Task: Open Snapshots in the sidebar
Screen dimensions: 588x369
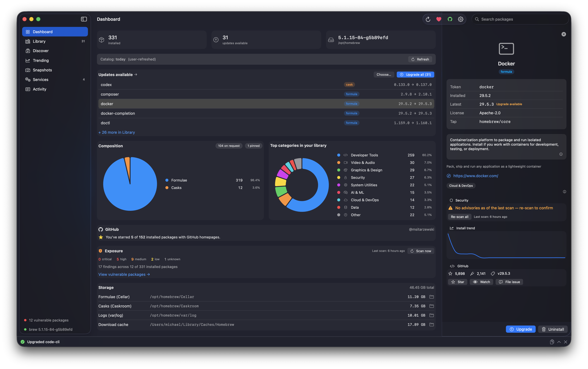Action: coord(55,70)
